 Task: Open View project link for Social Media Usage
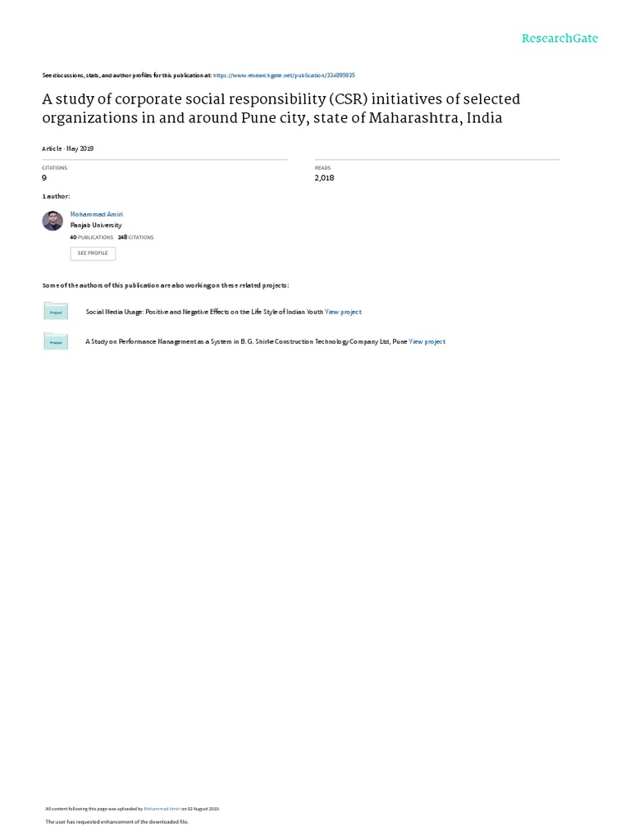click(343, 312)
